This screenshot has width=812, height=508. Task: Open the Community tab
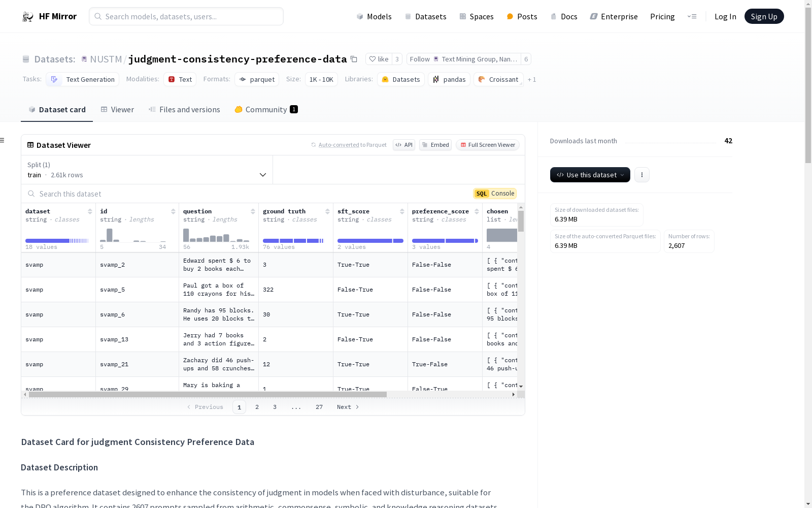pyautogui.click(x=266, y=110)
